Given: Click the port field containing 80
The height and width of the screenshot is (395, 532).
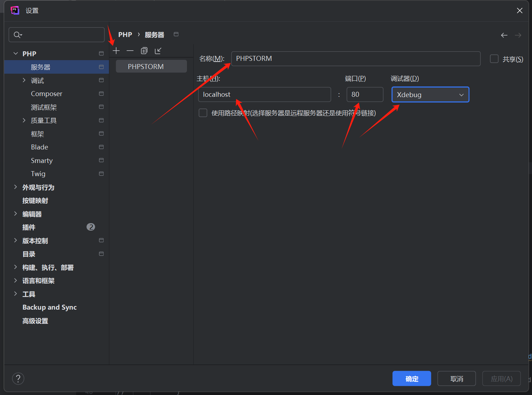Looking at the screenshot, I should point(365,94).
